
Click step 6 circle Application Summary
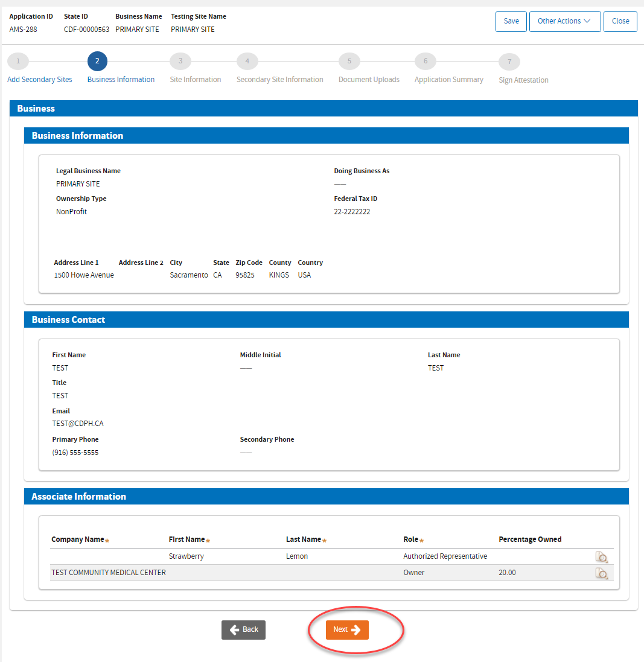tap(425, 61)
